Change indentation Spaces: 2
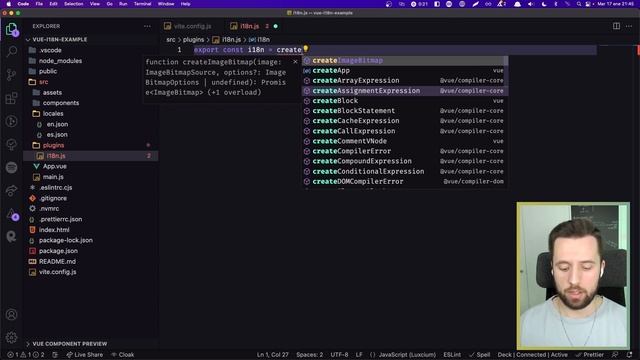 tap(309, 355)
